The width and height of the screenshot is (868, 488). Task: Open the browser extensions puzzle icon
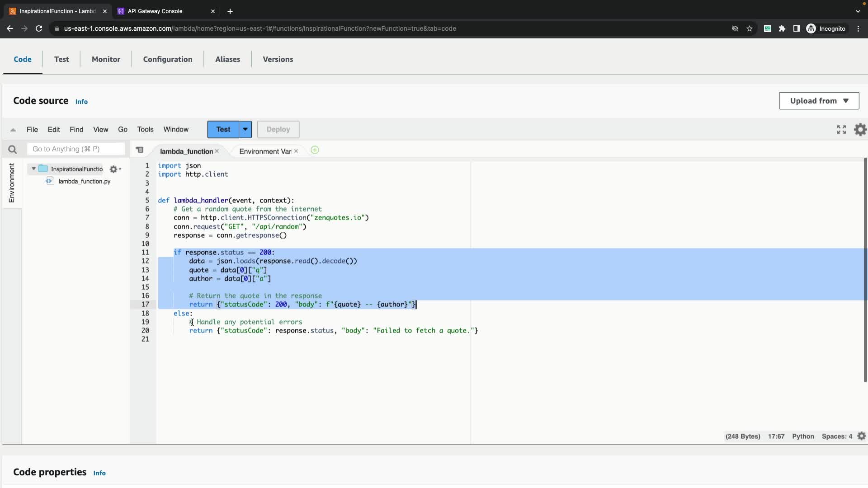point(782,28)
